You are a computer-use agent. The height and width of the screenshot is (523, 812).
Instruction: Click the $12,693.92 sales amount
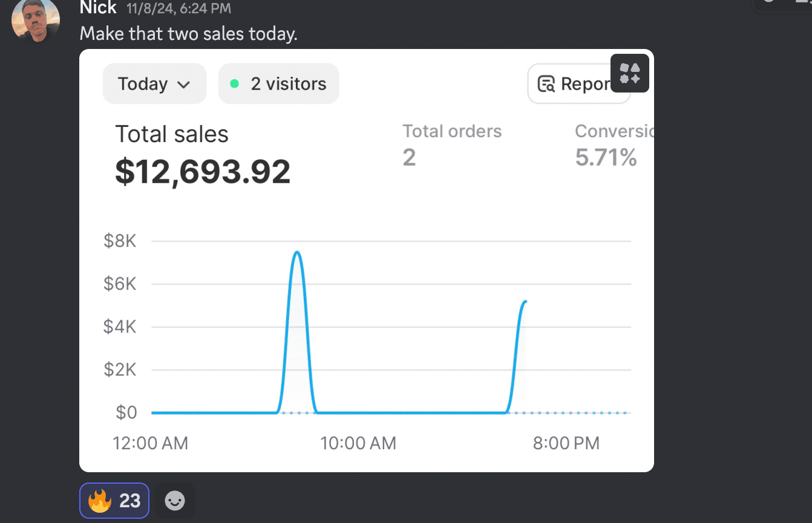coord(203,172)
